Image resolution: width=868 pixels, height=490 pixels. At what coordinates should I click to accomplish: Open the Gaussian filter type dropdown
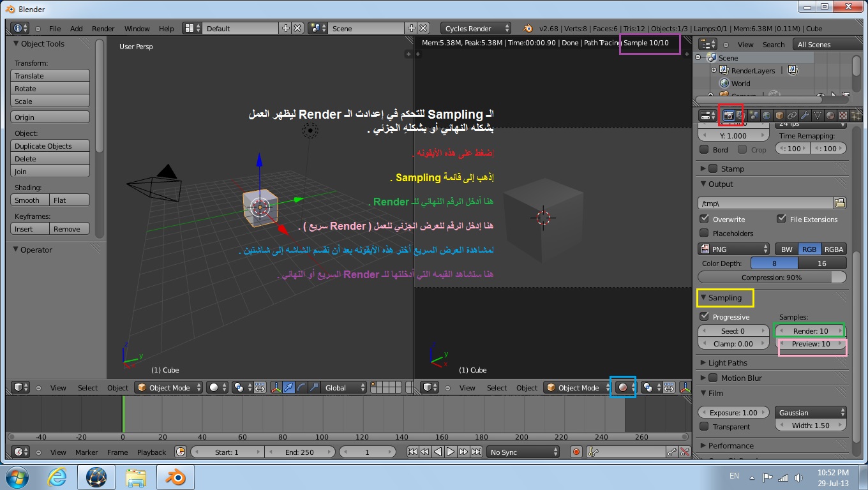point(811,412)
